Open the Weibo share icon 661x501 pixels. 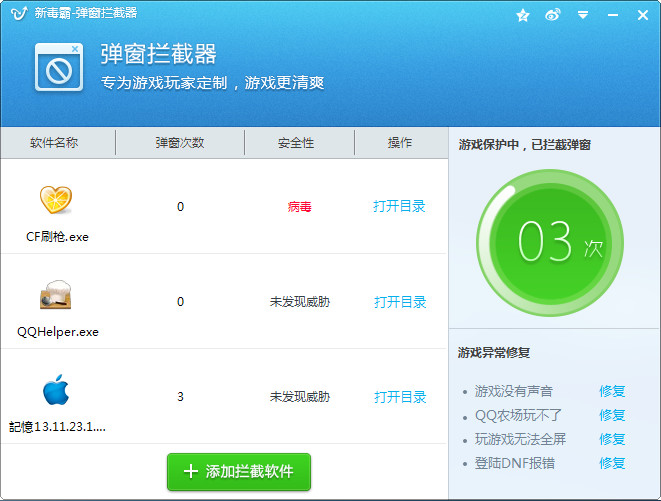pos(553,15)
